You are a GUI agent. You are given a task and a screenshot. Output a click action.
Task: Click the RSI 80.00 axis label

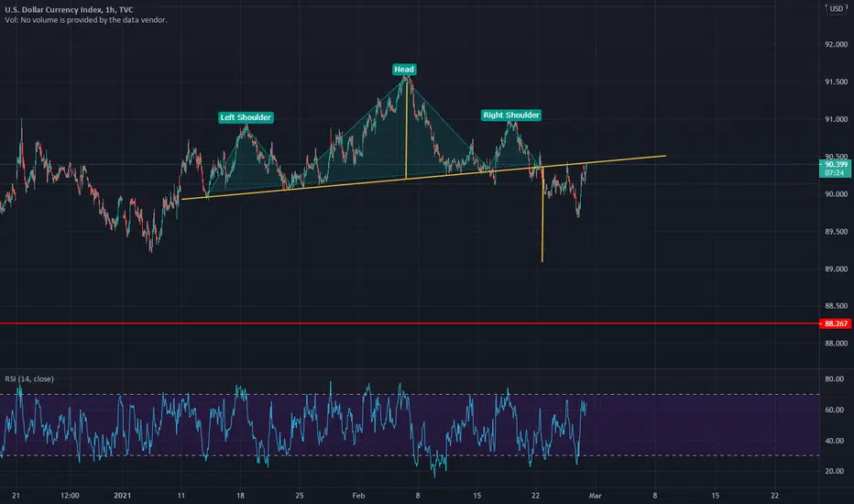(834, 378)
